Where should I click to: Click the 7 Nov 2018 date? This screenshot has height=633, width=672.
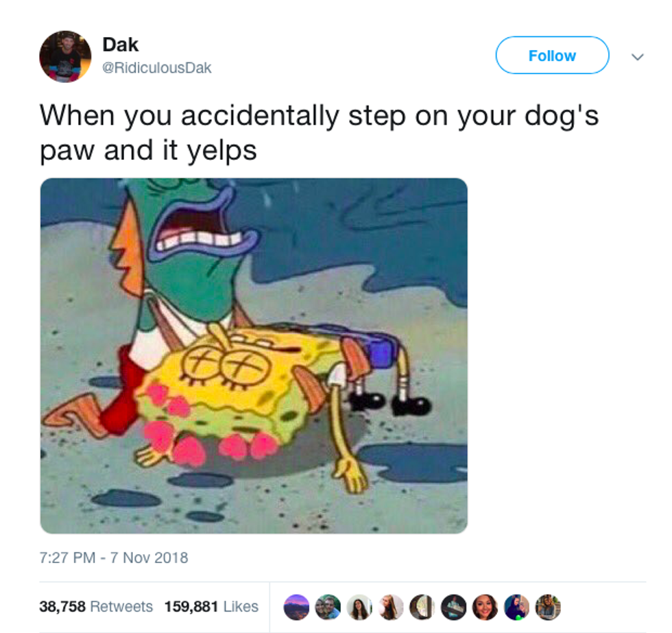149,558
